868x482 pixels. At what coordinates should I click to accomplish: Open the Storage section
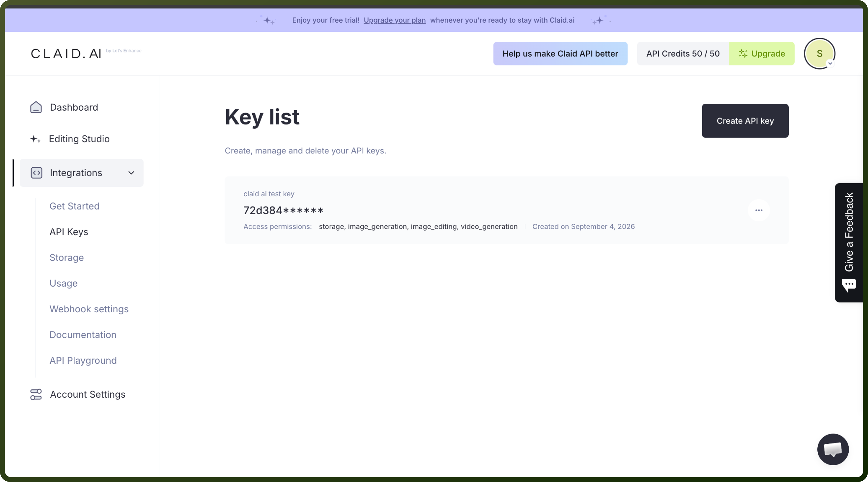(x=67, y=258)
